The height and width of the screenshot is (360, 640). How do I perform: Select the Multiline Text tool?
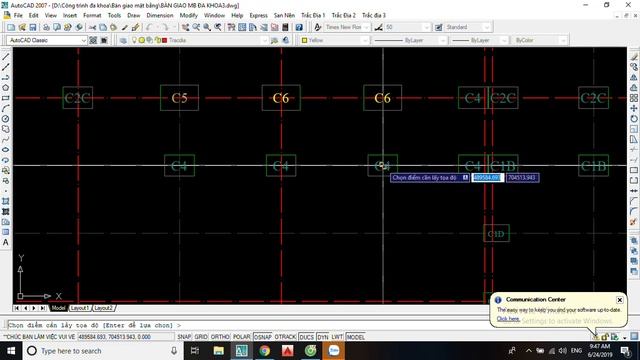point(6,242)
